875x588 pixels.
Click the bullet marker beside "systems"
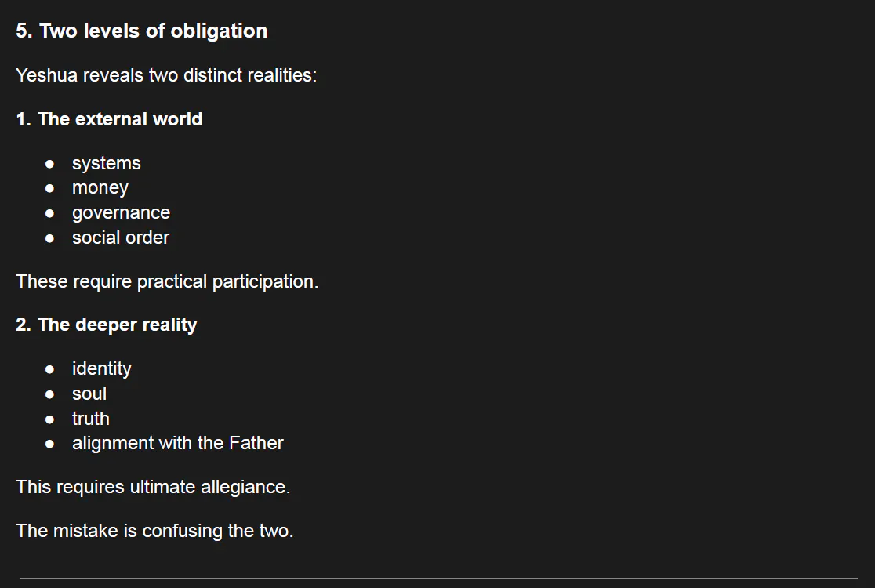tap(50, 164)
